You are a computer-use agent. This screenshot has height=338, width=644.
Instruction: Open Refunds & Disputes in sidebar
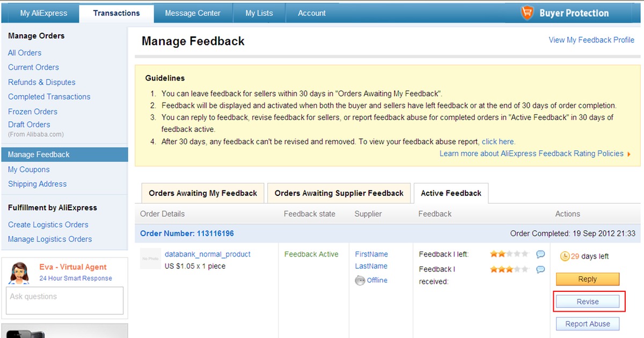(x=41, y=82)
